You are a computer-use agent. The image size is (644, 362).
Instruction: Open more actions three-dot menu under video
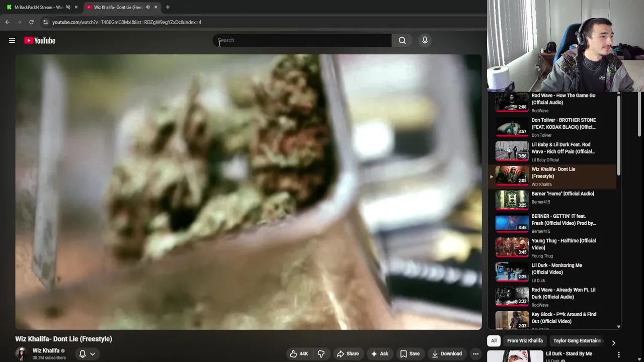[475, 353]
